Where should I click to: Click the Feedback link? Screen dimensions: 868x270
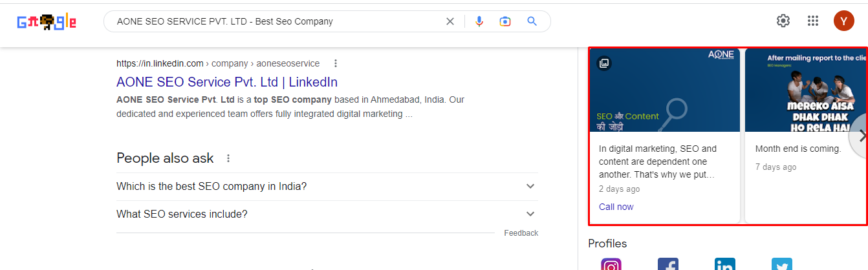[x=521, y=233]
